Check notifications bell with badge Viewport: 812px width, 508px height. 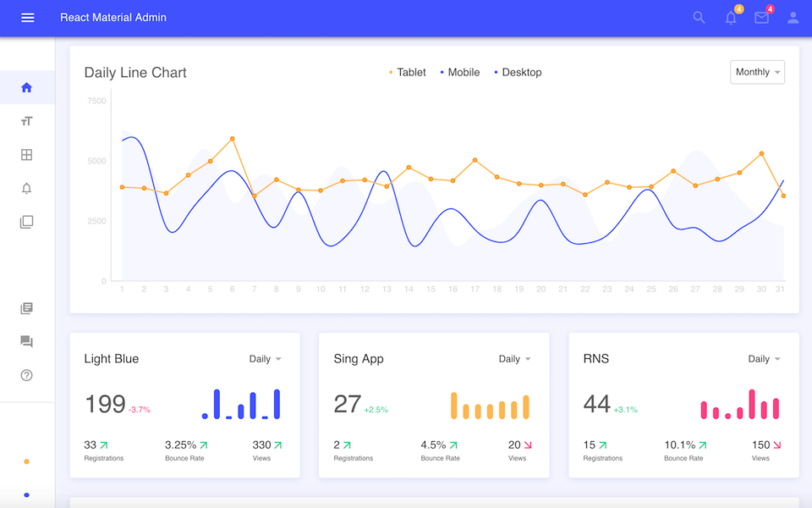click(730, 17)
